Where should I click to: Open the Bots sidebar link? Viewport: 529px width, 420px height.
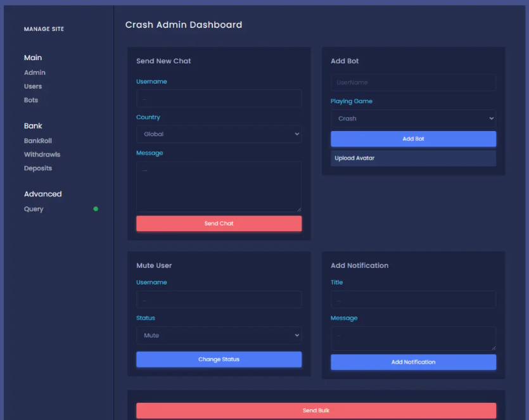pos(31,100)
